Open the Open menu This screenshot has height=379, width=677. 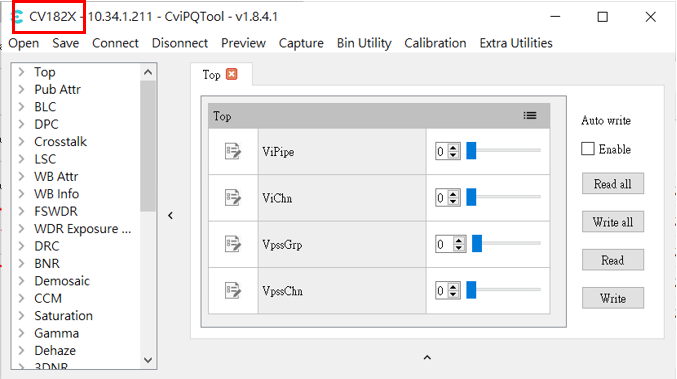click(x=24, y=43)
